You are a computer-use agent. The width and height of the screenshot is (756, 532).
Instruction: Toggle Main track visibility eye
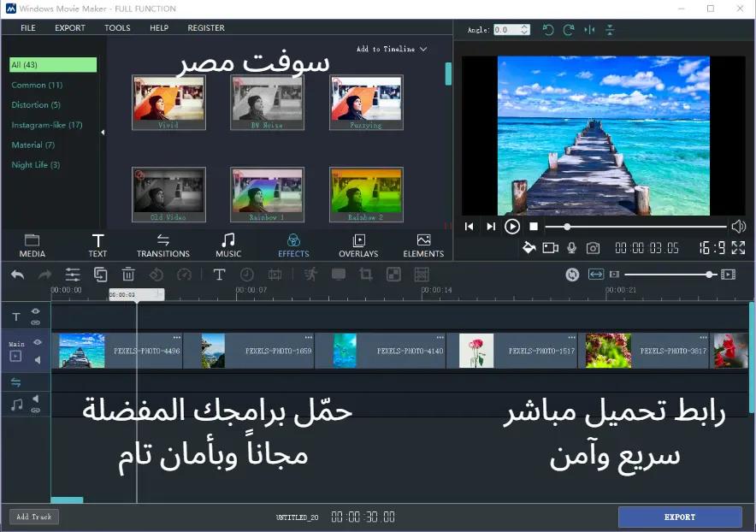coord(37,342)
